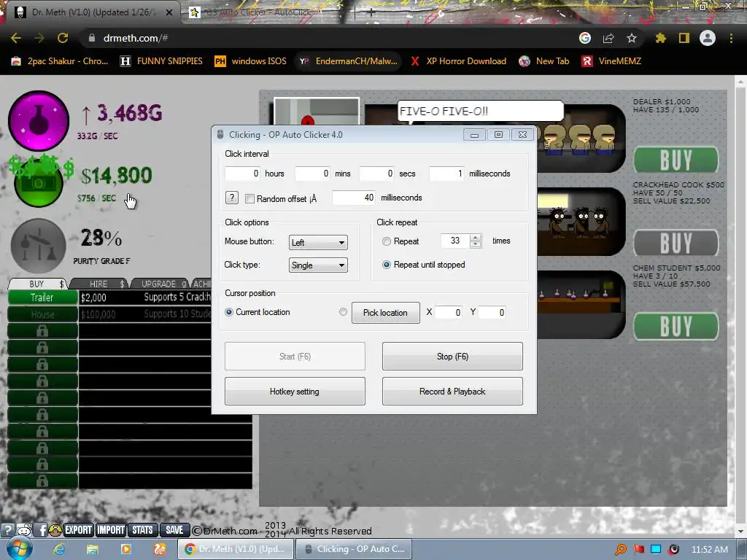Viewport: 747px width, 560px height.
Task: Open the UC Browser taskbar icon
Action: click(x=160, y=549)
